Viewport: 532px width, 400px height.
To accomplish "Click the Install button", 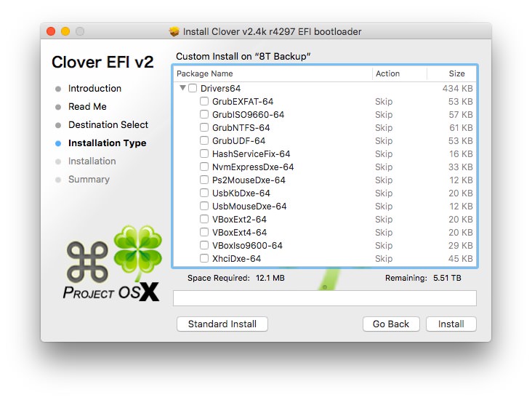I will pyautogui.click(x=451, y=324).
